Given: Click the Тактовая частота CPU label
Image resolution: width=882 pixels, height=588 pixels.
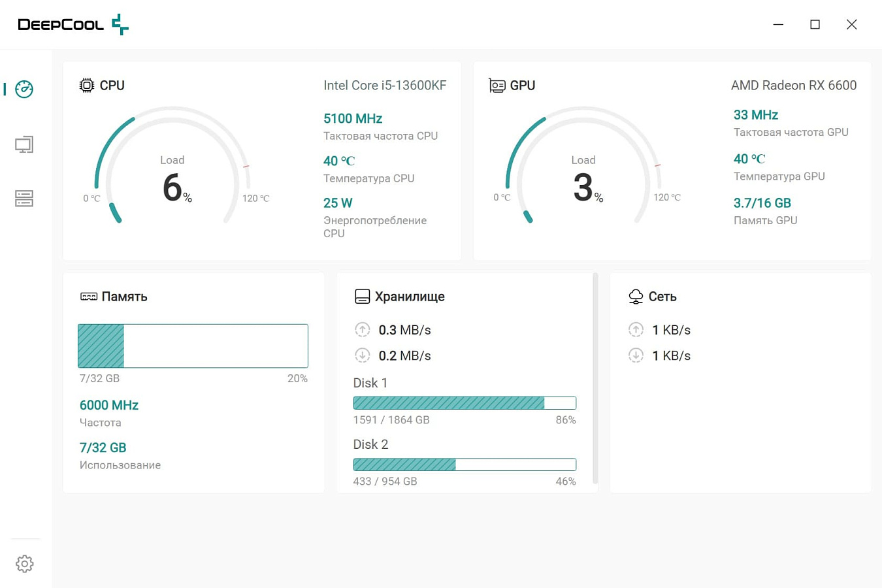Looking at the screenshot, I should (x=381, y=136).
